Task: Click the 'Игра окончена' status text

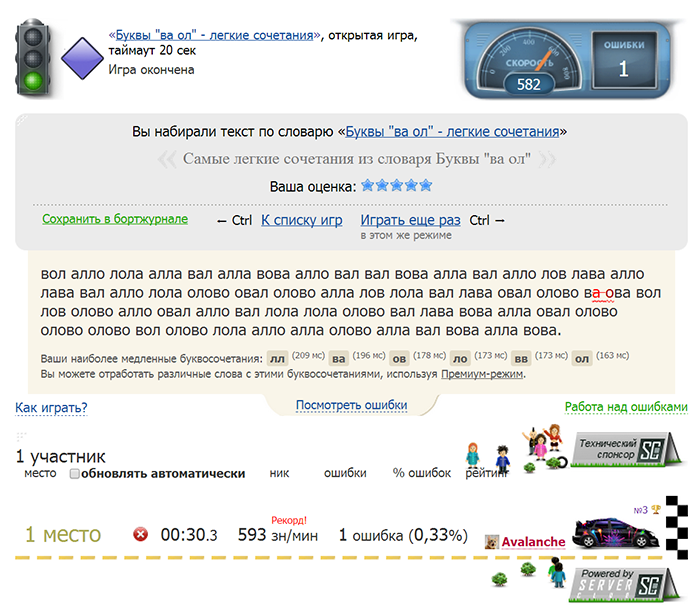Action: pos(151,70)
